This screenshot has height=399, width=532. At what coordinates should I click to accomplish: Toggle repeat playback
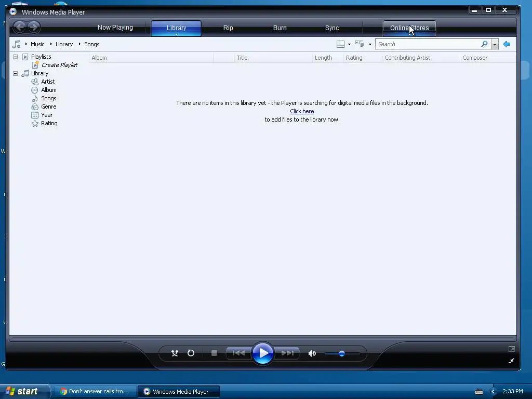point(191,353)
